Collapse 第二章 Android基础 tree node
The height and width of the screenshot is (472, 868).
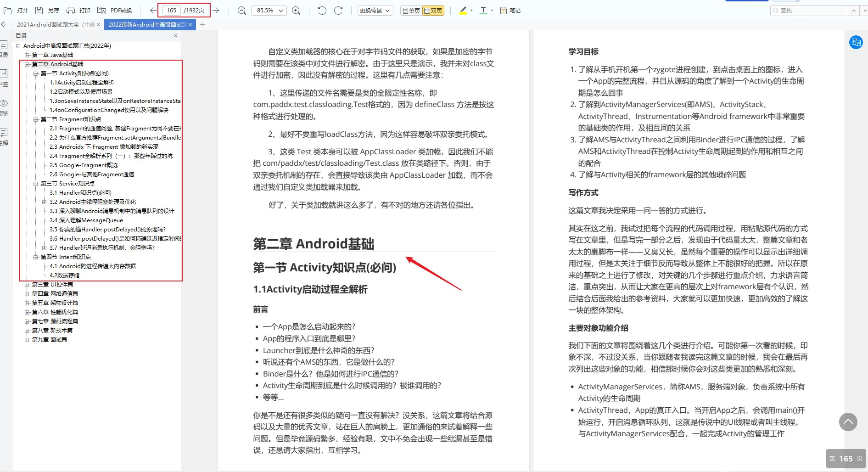(27, 64)
